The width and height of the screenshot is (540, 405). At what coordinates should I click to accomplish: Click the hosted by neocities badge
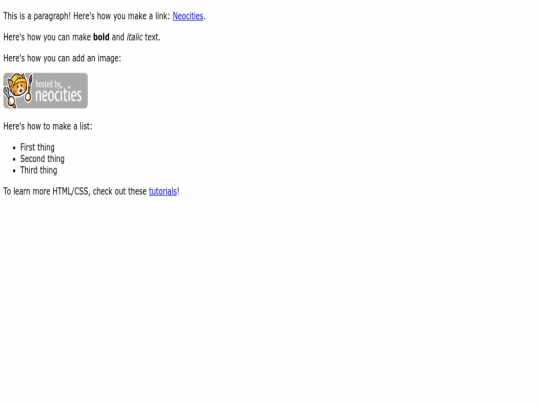tap(45, 91)
